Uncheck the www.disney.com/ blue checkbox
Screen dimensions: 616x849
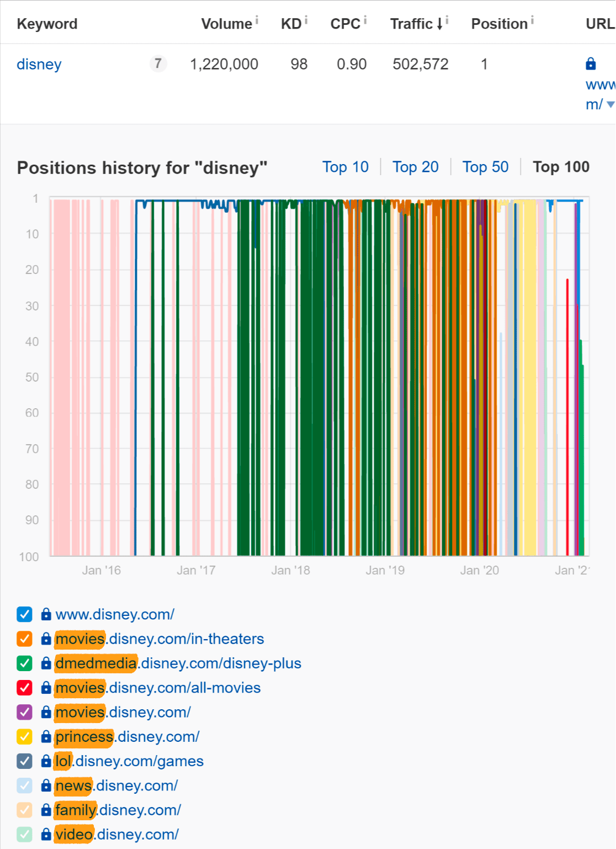click(25, 614)
